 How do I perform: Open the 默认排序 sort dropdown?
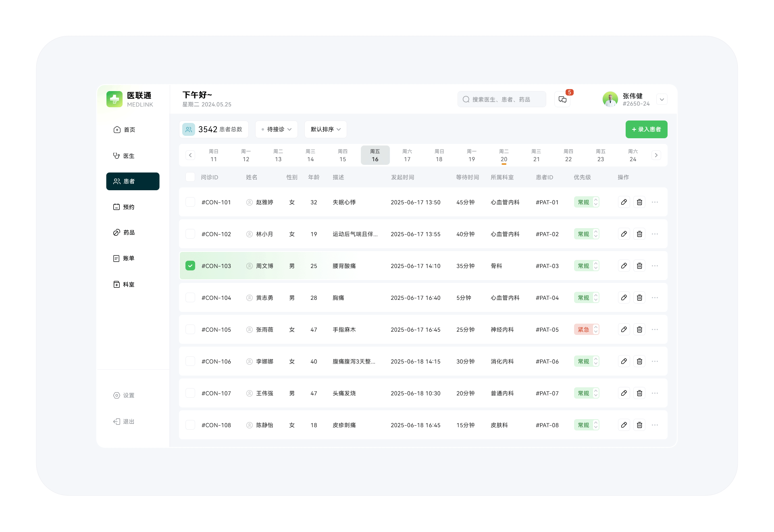[325, 129]
